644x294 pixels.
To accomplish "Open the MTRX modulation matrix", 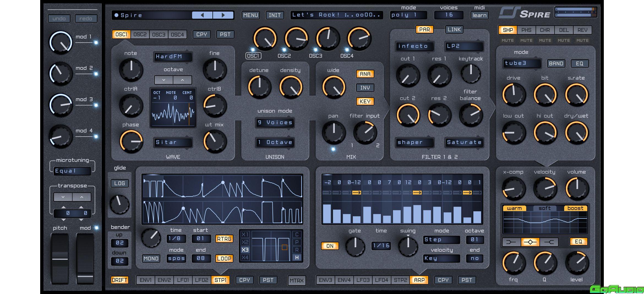I will click(297, 281).
